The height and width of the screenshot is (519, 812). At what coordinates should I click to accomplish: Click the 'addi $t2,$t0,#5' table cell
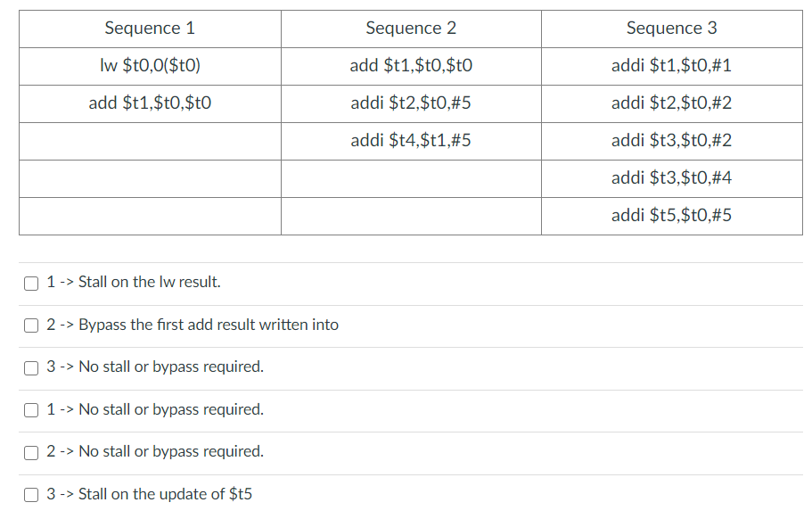click(x=411, y=103)
